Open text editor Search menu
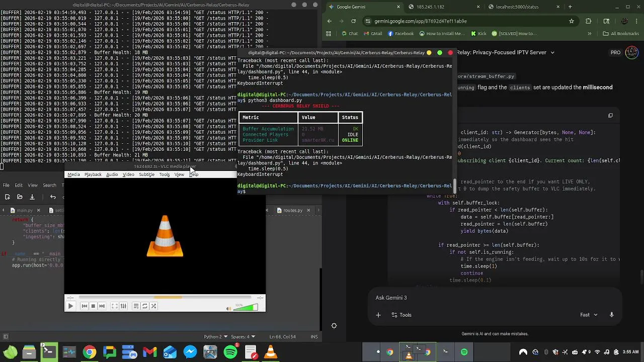 pyautogui.click(x=49, y=185)
